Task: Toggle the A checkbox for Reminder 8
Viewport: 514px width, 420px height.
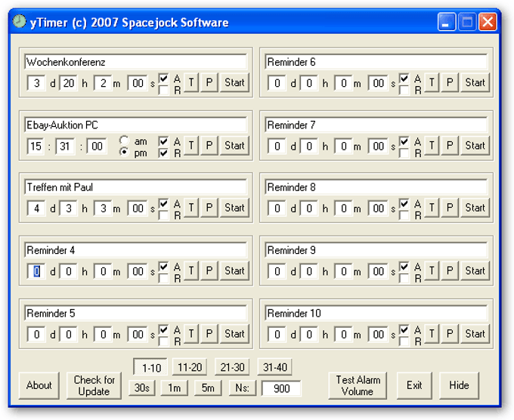Action: (404, 203)
